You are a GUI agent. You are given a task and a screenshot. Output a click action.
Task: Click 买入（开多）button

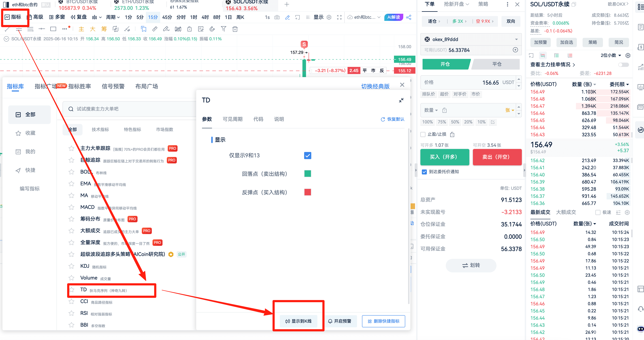pyautogui.click(x=445, y=157)
